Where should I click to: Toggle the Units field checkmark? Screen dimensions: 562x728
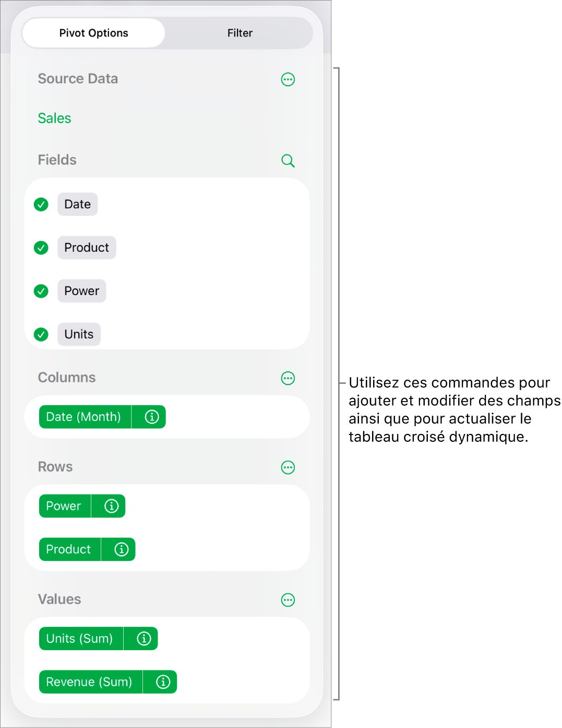click(x=41, y=334)
